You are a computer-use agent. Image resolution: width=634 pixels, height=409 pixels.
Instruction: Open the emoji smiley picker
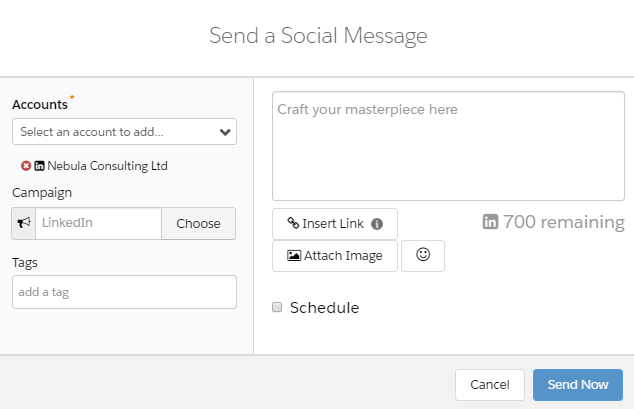423,255
